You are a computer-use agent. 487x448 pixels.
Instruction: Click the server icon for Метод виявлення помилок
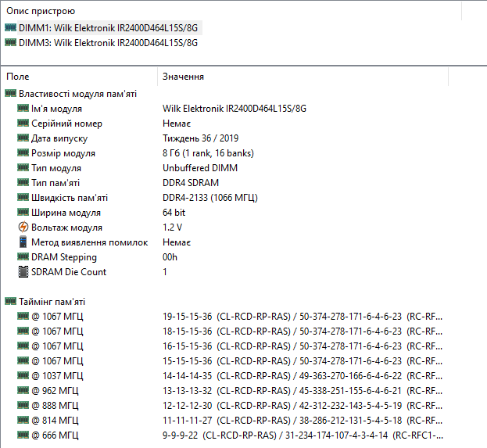pos(23,242)
